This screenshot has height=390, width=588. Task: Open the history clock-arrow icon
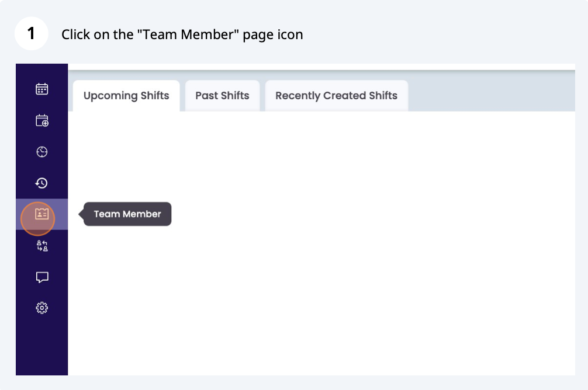pyautogui.click(x=41, y=183)
